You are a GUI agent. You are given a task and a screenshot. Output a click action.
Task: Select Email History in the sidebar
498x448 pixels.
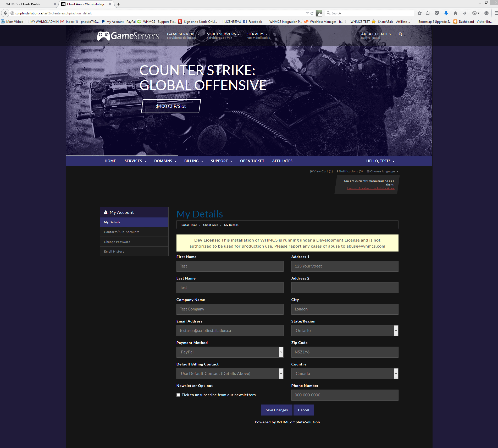pyautogui.click(x=134, y=252)
